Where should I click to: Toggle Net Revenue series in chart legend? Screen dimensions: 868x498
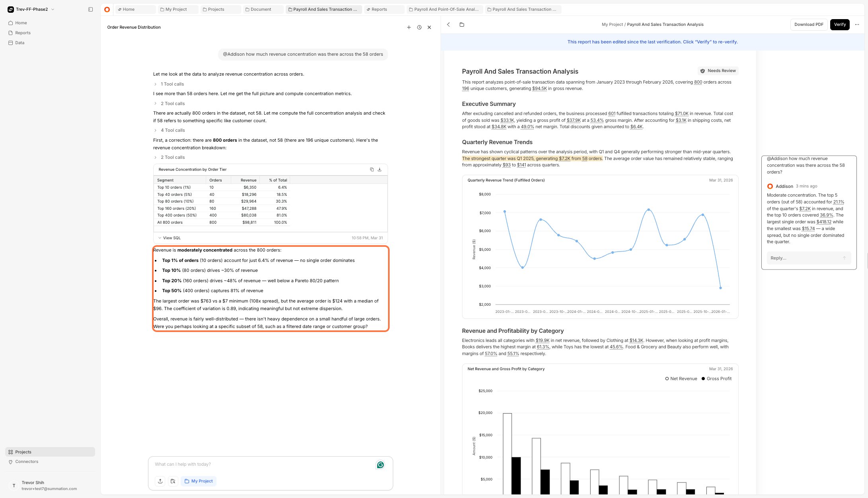click(681, 379)
